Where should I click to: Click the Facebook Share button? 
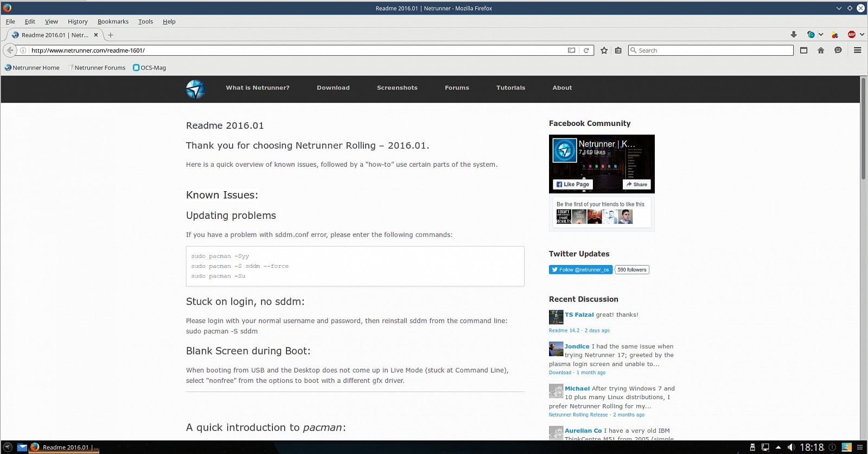(x=637, y=185)
